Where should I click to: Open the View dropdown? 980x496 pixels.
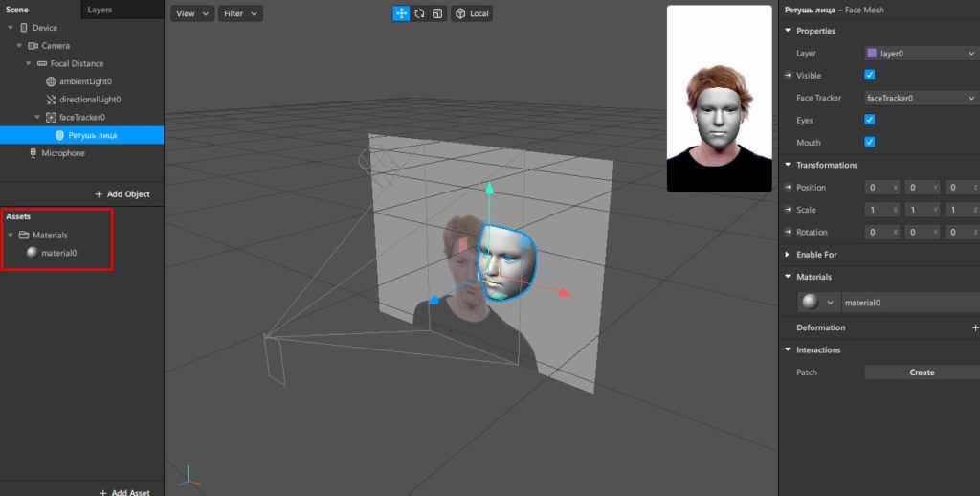click(192, 13)
